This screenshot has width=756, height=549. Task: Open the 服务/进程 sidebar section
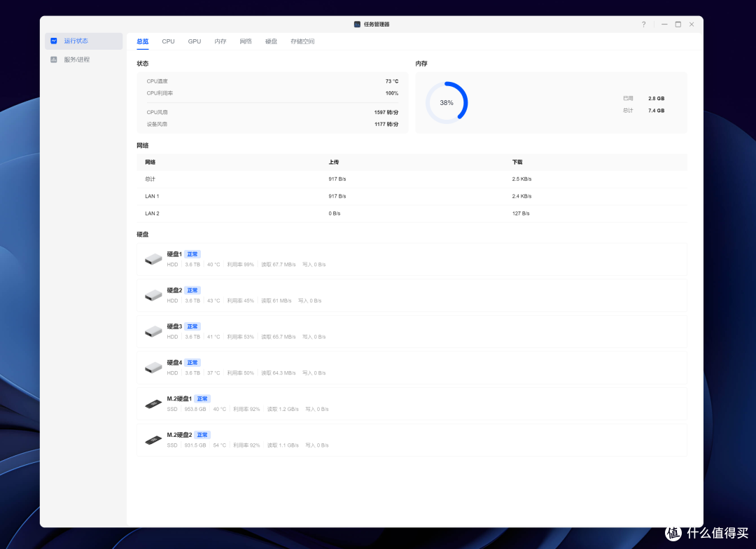(83, 60)
